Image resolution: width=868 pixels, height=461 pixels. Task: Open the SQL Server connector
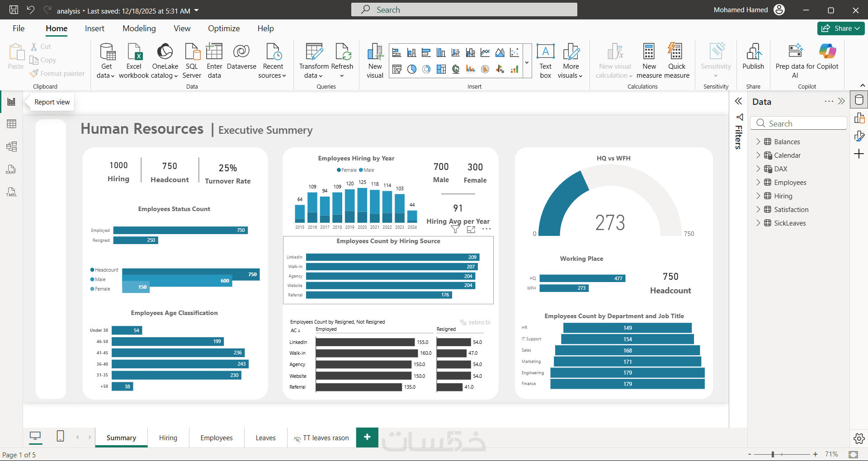pyautogui.click(x=192, y=61)
